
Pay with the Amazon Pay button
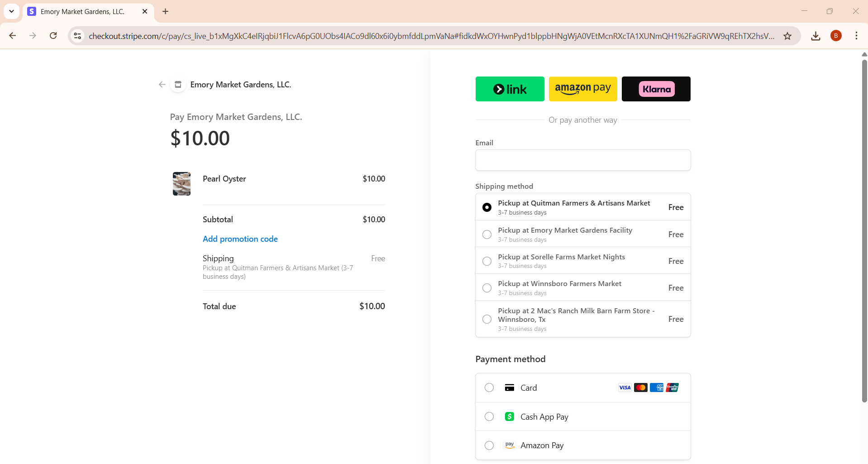pos(583,89)
